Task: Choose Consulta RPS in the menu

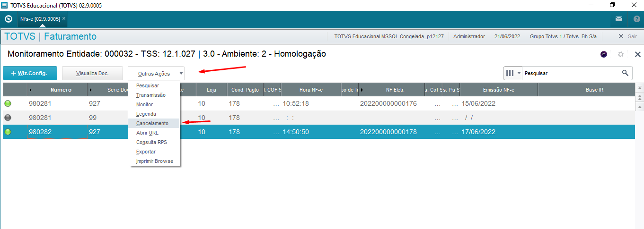Action: pos(154,142)
